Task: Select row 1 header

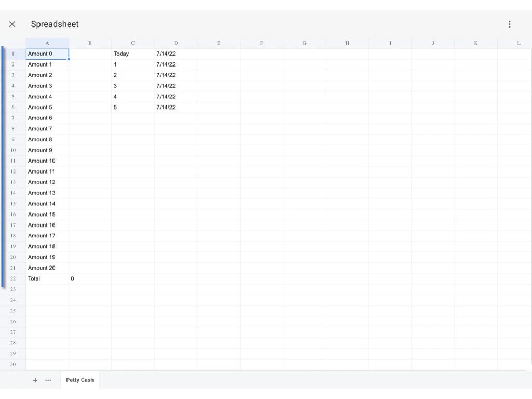Action: click(x=12, y=54)
